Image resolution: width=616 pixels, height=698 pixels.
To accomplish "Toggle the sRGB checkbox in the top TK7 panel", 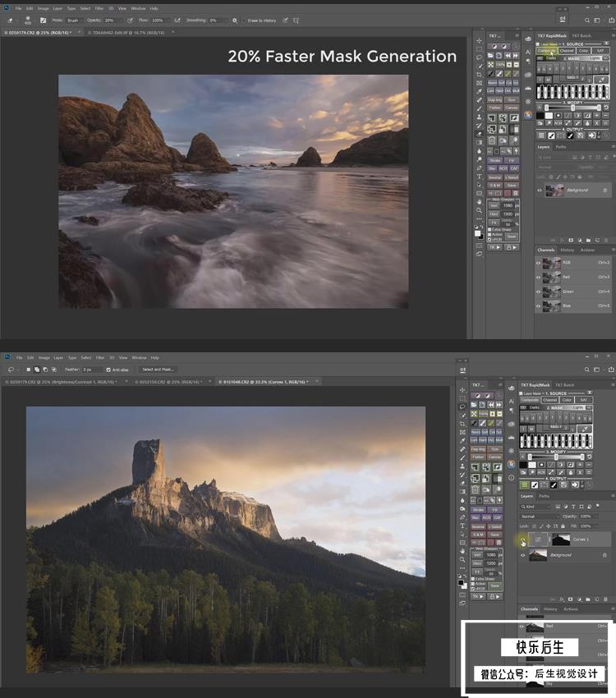I will 490,240.
